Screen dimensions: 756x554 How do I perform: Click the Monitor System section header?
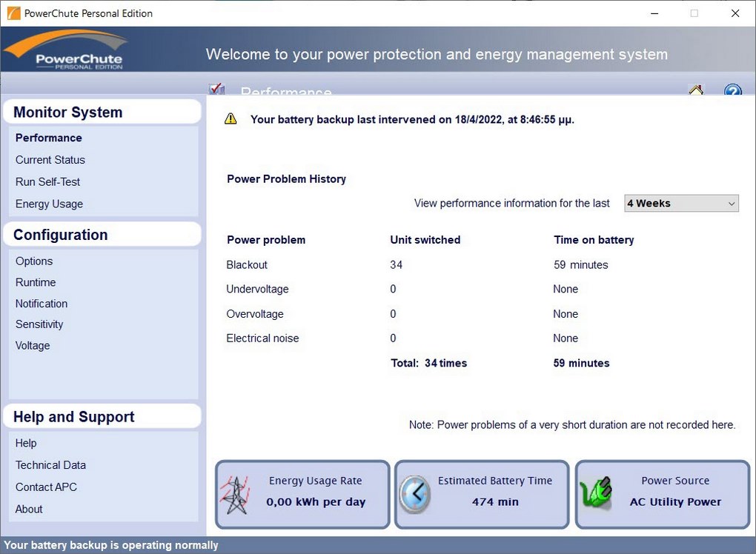coord(102,112)
